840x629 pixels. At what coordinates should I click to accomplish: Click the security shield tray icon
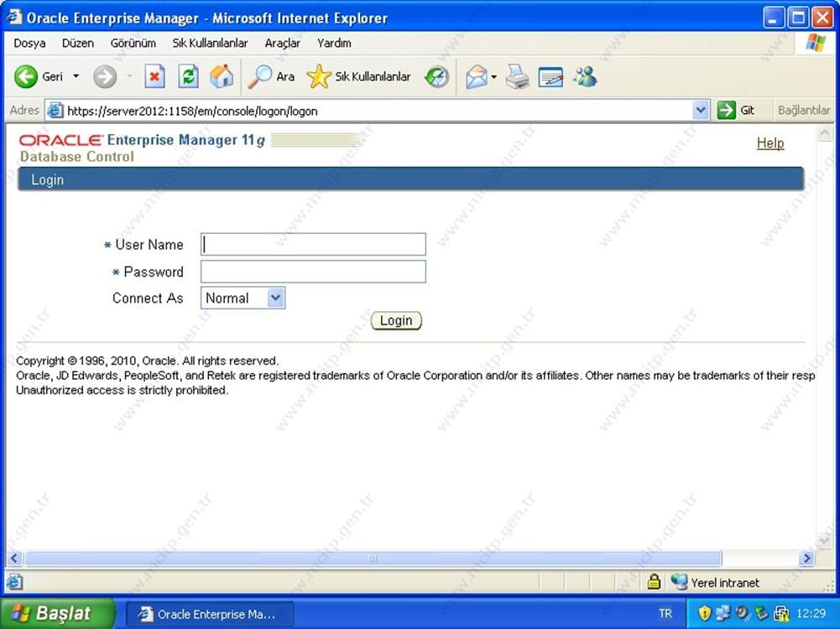705,613
